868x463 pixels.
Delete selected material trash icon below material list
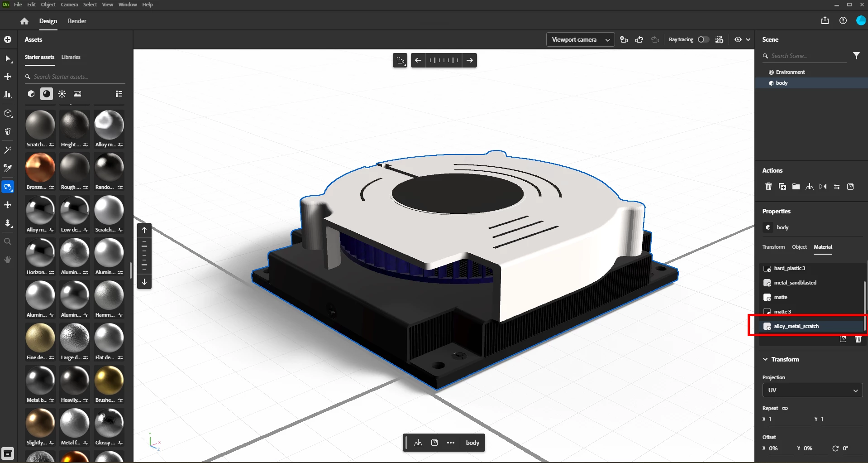click(858, 339)
